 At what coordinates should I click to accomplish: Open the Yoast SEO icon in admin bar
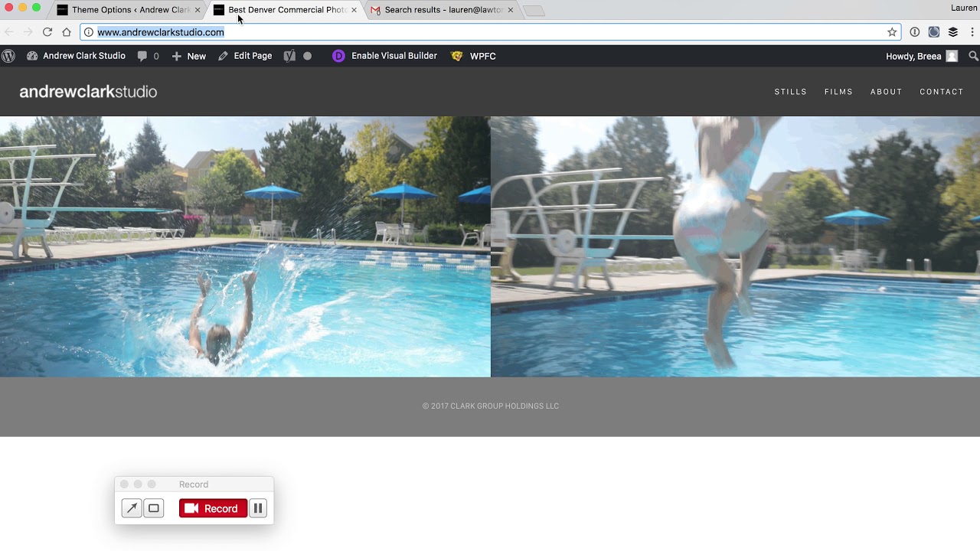(289, 56)
